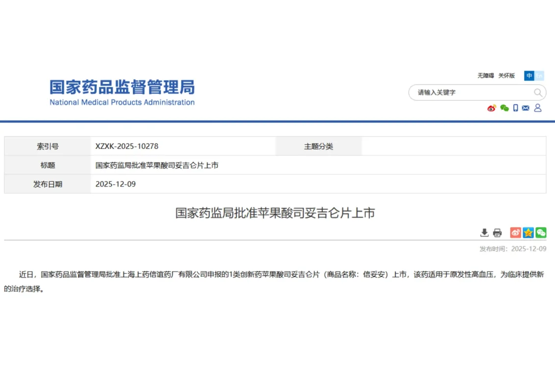Share the article to WeChat
This screenshot has height=392, width=555.
click(541, 233)
